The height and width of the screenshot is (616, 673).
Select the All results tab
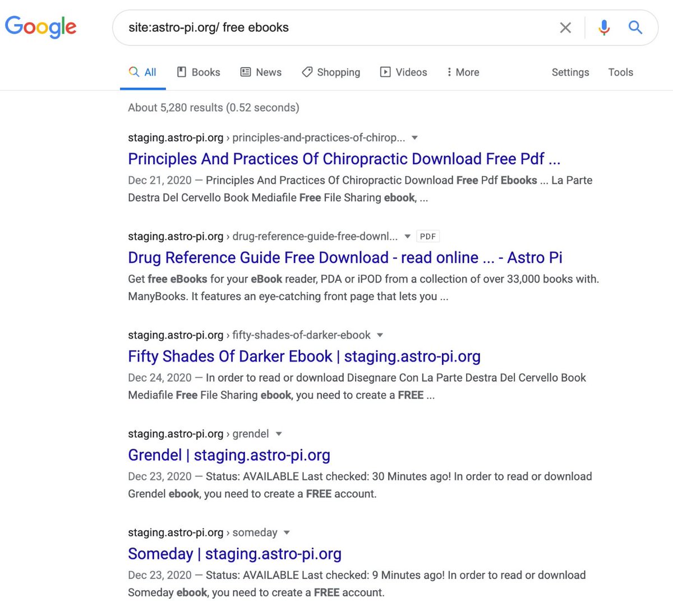coord(142,72)
